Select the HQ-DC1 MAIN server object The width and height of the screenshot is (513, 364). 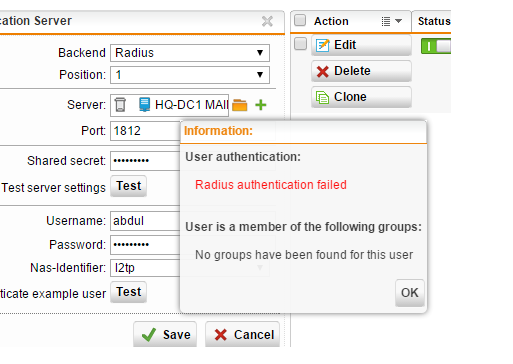coord(183,105)
